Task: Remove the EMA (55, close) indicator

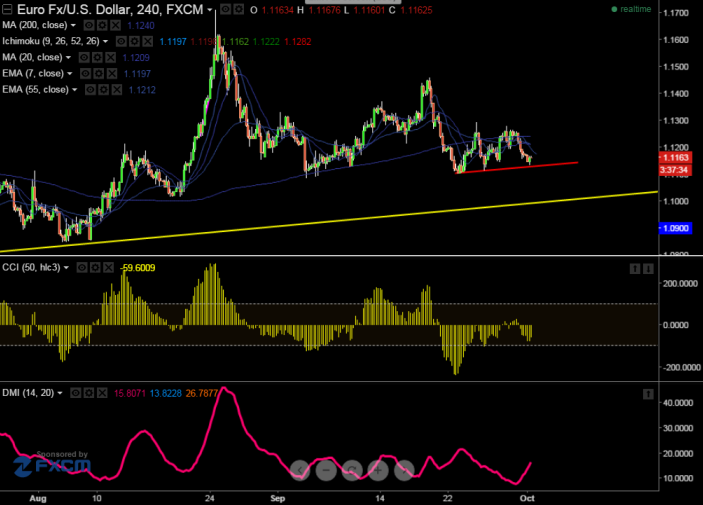Action: coord(117,90)
